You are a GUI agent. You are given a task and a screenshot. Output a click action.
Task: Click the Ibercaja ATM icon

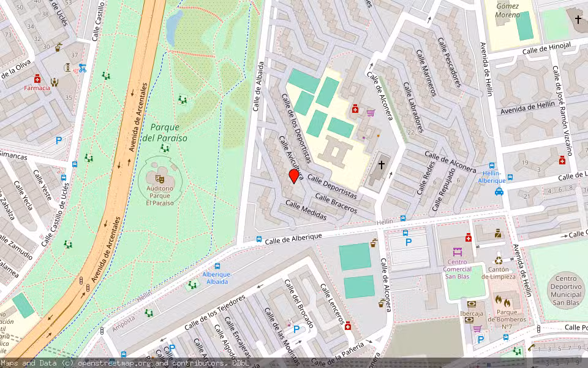(x=472, y=304)
